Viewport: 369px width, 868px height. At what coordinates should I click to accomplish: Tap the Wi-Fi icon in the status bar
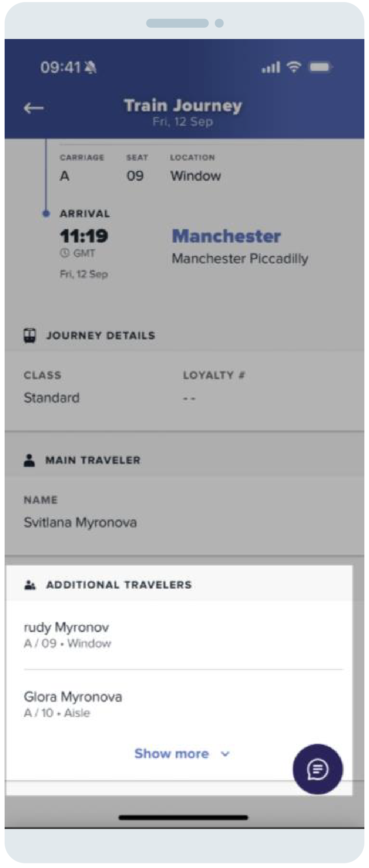coord(294,67)
